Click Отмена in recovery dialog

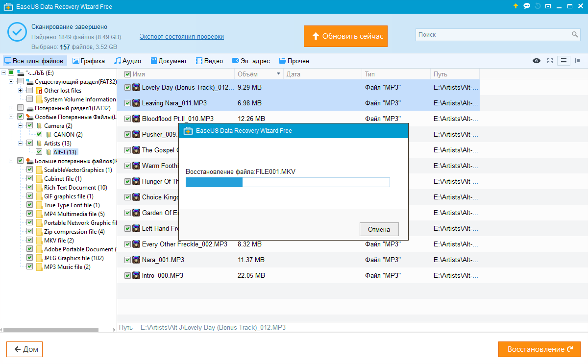pyautogui.click(x=379, y=229)
